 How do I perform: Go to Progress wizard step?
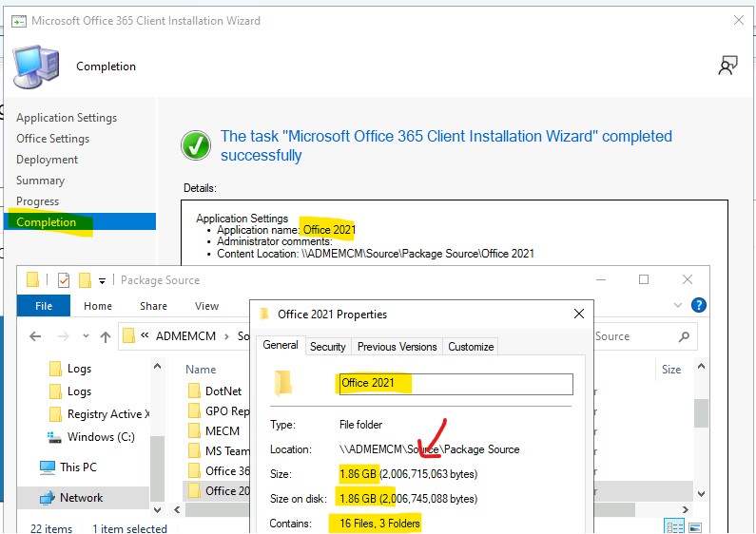[x=38, y=201]
